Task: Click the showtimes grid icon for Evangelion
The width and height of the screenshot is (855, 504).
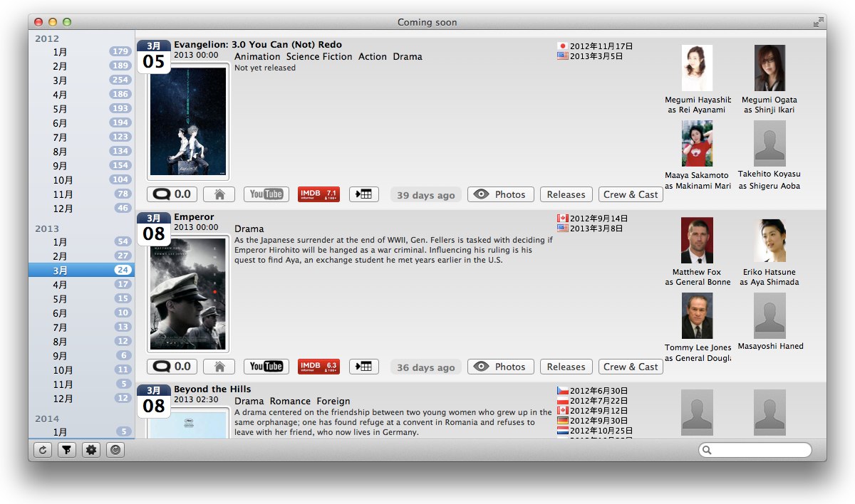Action: pyautogui.click(x=364, y=194)
